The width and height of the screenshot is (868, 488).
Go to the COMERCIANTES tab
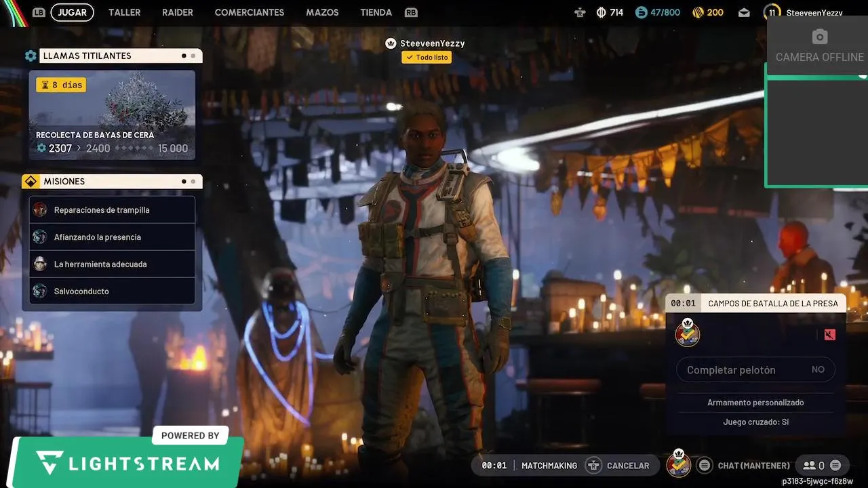pos(250,12)
